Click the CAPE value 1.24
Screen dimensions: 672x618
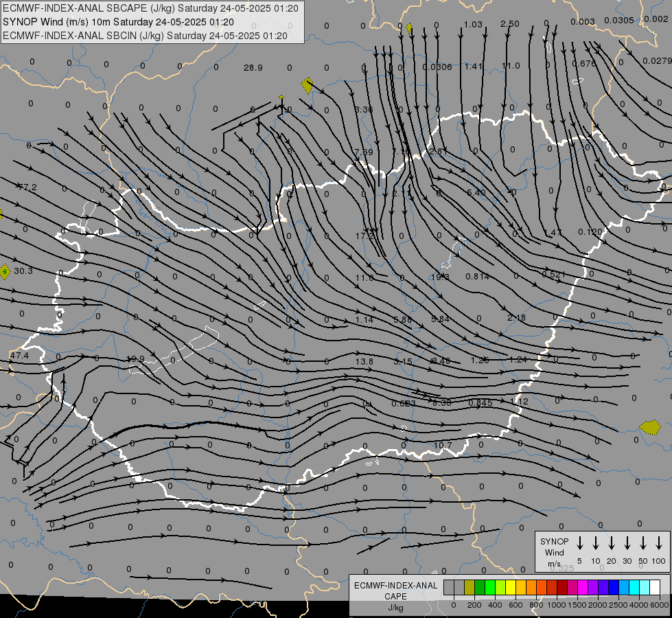click(x=518, y=360)
